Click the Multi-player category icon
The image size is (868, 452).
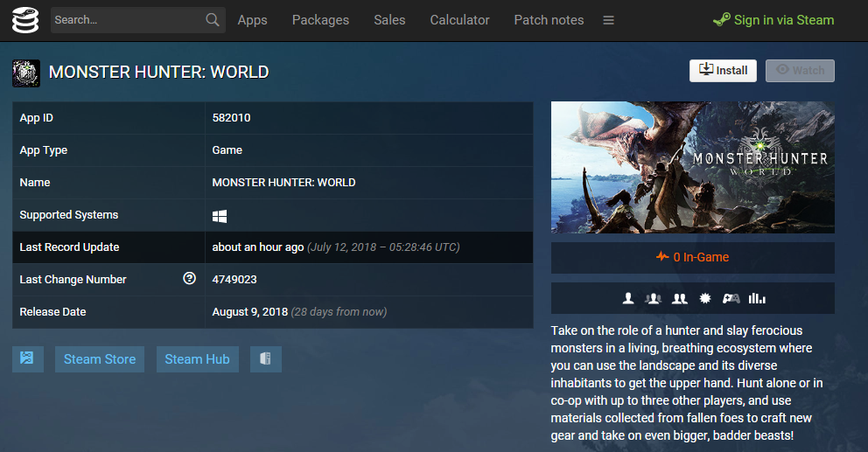click(654, 299)
